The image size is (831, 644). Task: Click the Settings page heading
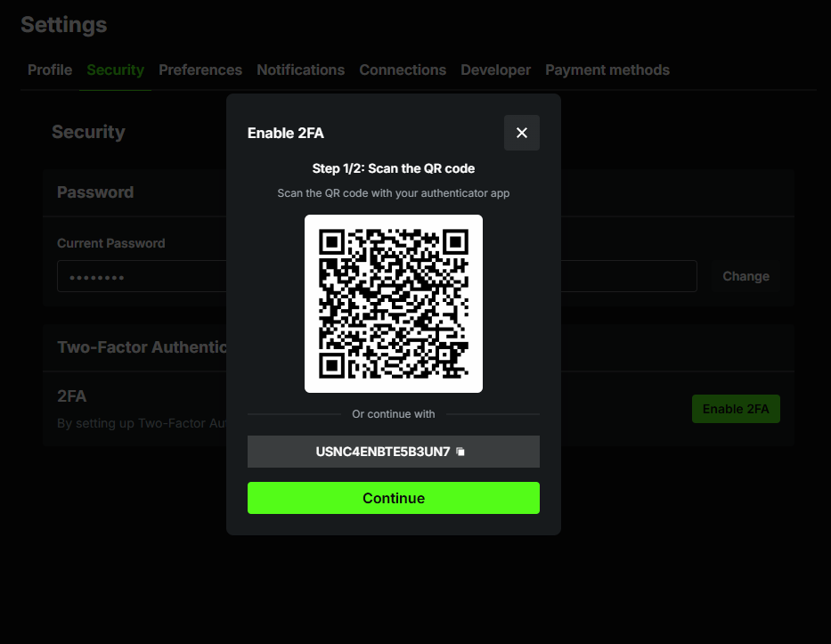[64, 25]
